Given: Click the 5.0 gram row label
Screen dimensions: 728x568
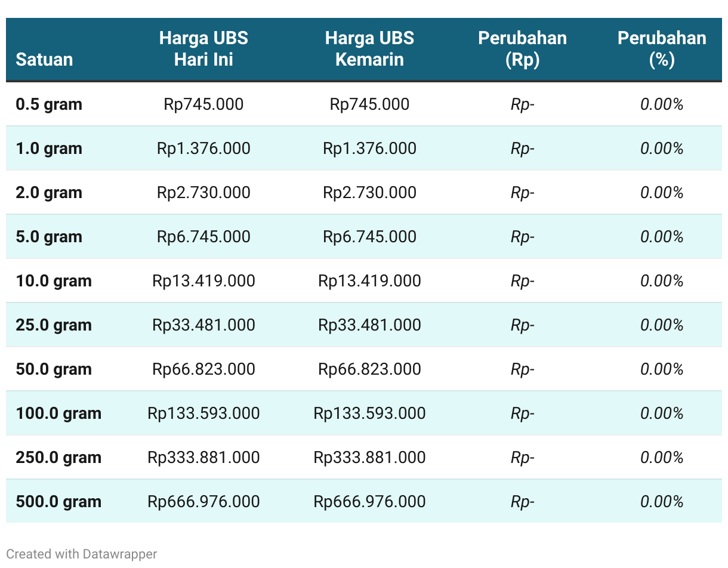Looking at the screenshot, I should (49, 237).
